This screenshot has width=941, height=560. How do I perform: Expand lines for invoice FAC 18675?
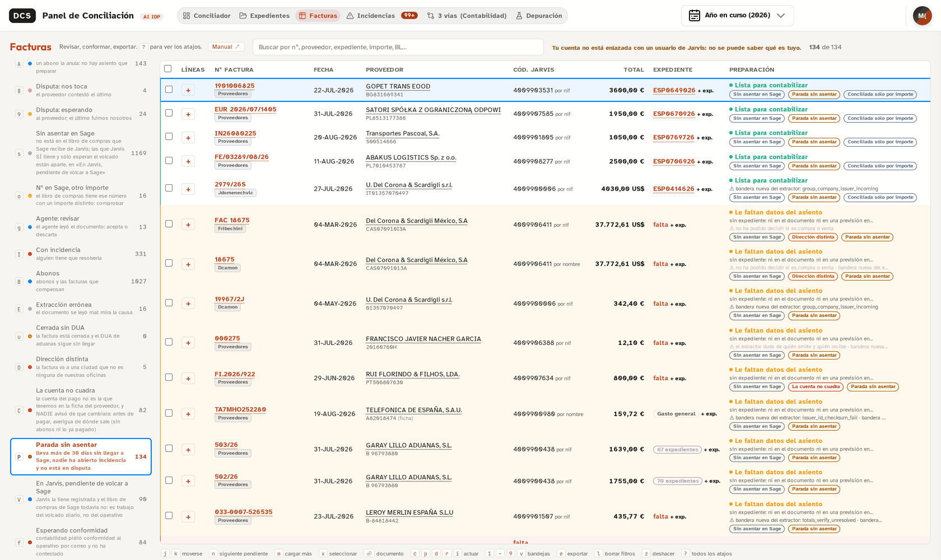188,225
